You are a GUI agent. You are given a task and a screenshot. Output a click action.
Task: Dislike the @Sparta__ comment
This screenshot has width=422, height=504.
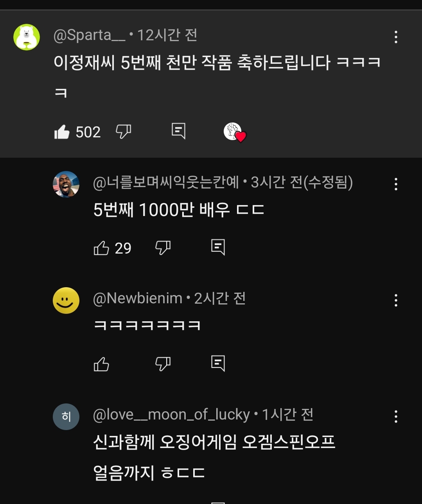click(124, 131)
